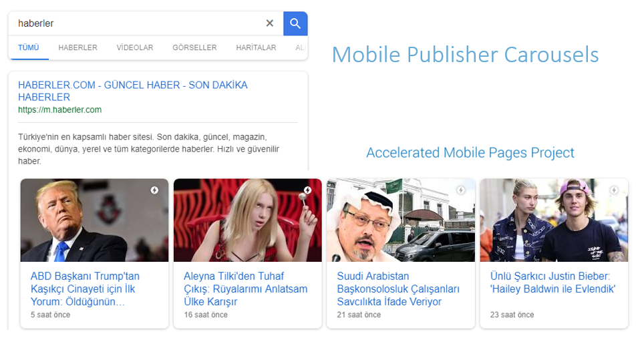
Task: Click the AMP lightning icon on the Aleyna Tilki card
Action: click(307, 190)
